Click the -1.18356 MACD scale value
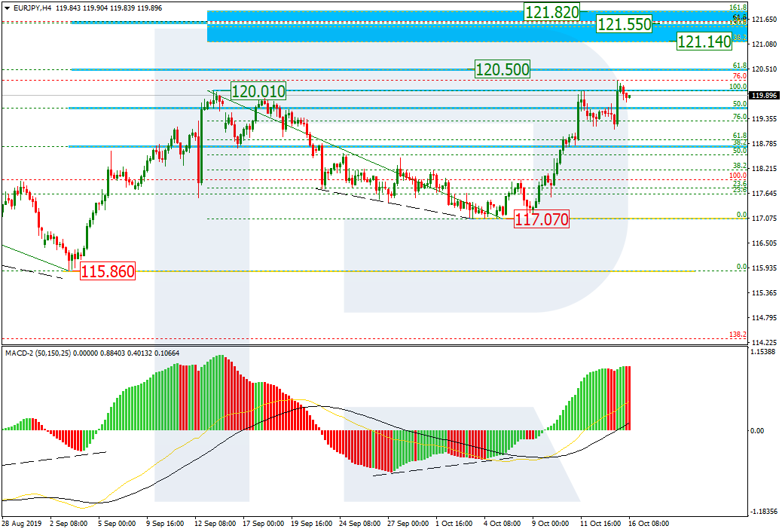Screen dimensions: 782x532 tap(765, 512)
